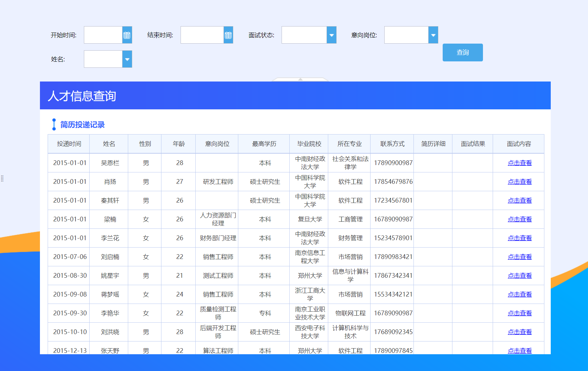Click the 查询 search button
The width and height of the screenshot is (588, 371).
pyautogui.click(x=462, y=52)
